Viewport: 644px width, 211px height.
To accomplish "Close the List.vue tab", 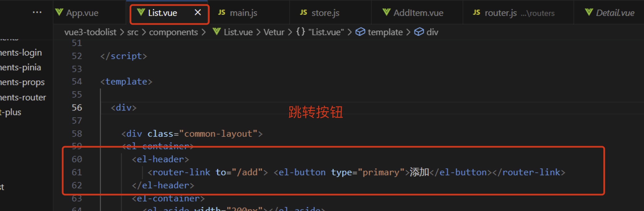I will pos(198,12).
